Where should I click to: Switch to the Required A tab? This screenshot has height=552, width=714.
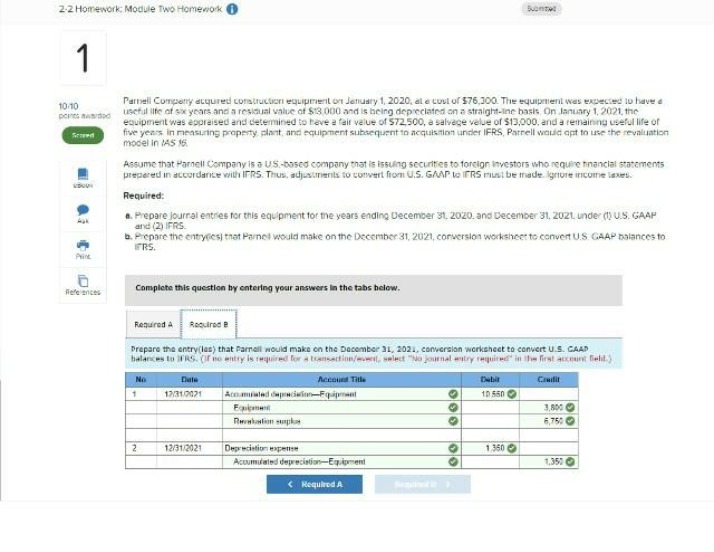click(x=153, y=324)
